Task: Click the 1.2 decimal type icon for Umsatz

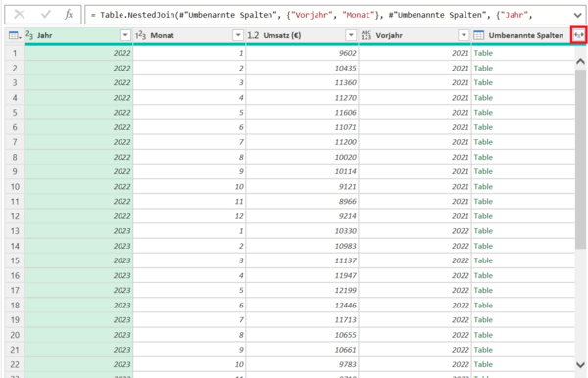Action: [x=253, y=35]
